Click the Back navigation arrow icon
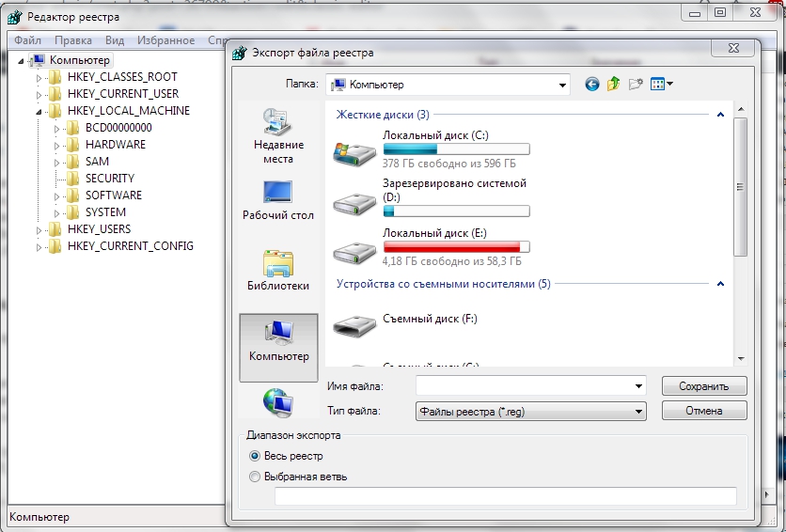The height and width of the screenshot is (532, 786). tap(591, 85)
